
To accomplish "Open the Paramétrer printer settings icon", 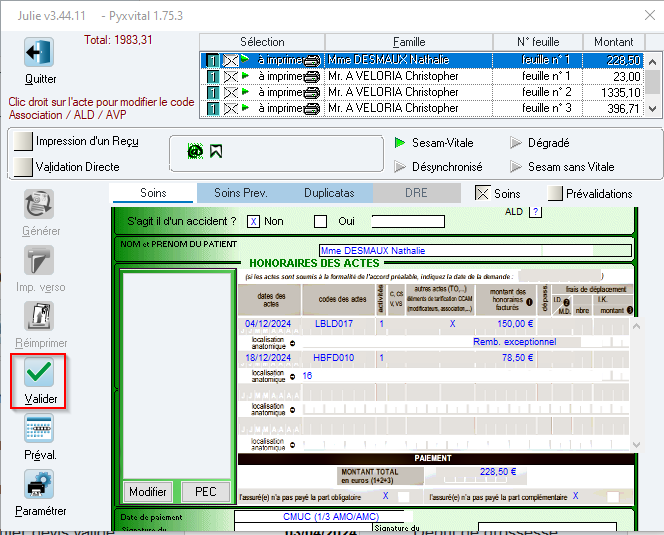I will click(x=39, y=484).
